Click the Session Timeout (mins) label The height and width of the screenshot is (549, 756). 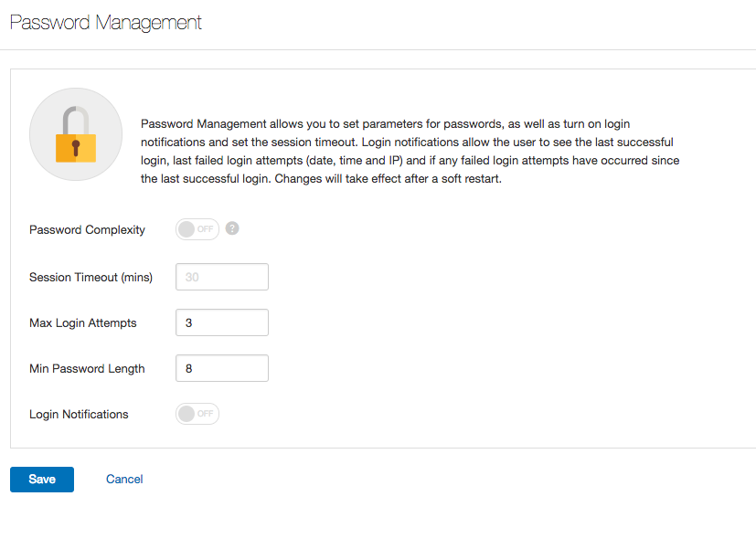91,277
